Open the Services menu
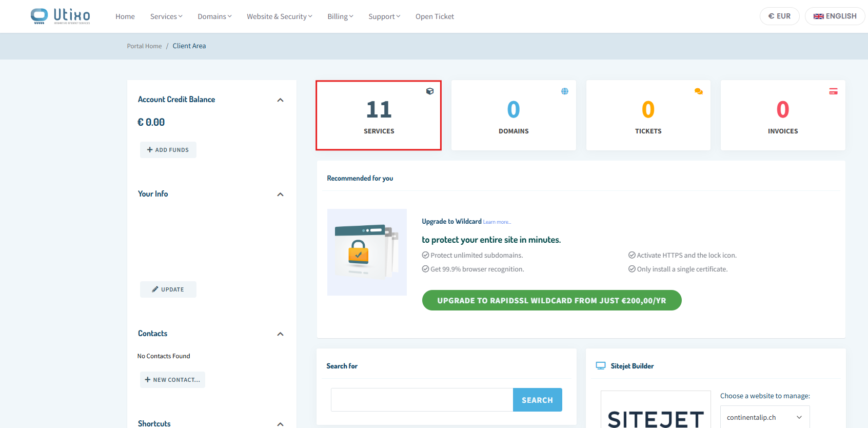 click(166, 16)
